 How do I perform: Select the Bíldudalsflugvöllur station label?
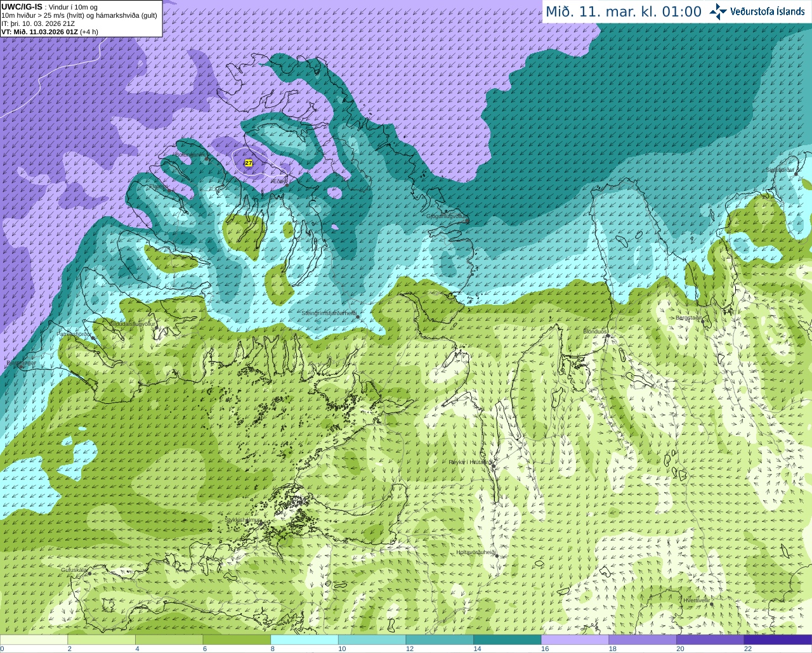[x=133, y=323]
